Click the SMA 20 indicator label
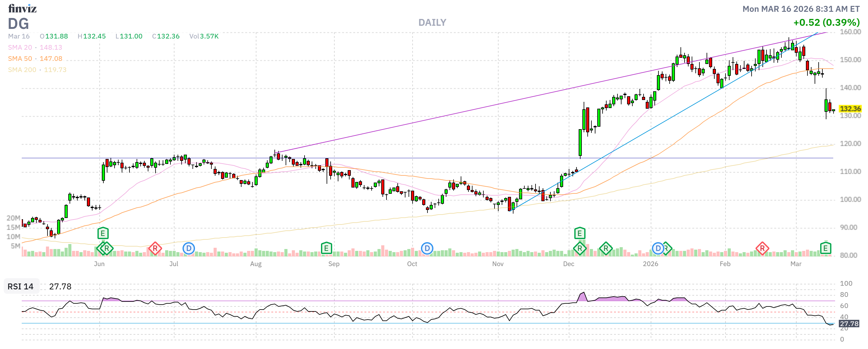 tap(20, 48)
